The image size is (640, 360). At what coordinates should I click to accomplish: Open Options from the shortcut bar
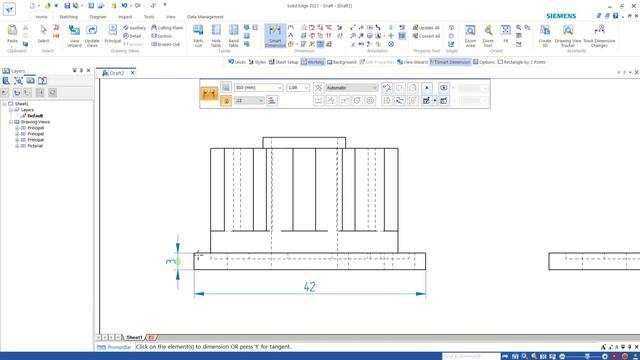pyautogui.click(x=484, y=62)
